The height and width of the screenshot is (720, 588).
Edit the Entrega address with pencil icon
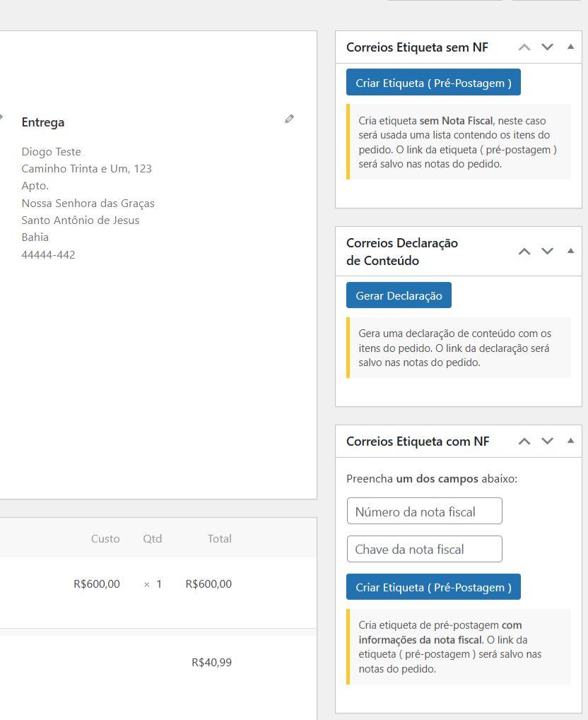point(289,119)
